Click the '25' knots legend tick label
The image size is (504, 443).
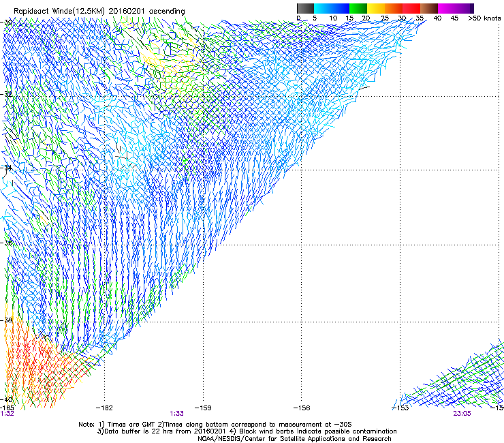pos(384,18)
